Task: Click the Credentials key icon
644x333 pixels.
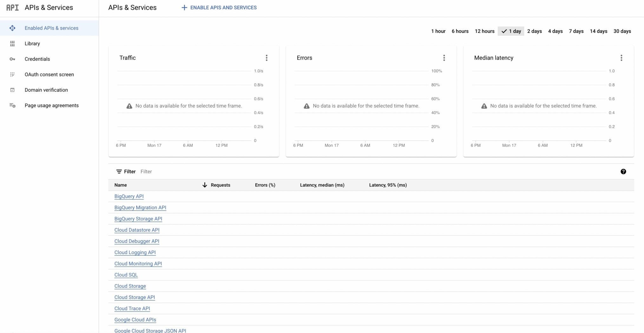Action: click(12, 59)
